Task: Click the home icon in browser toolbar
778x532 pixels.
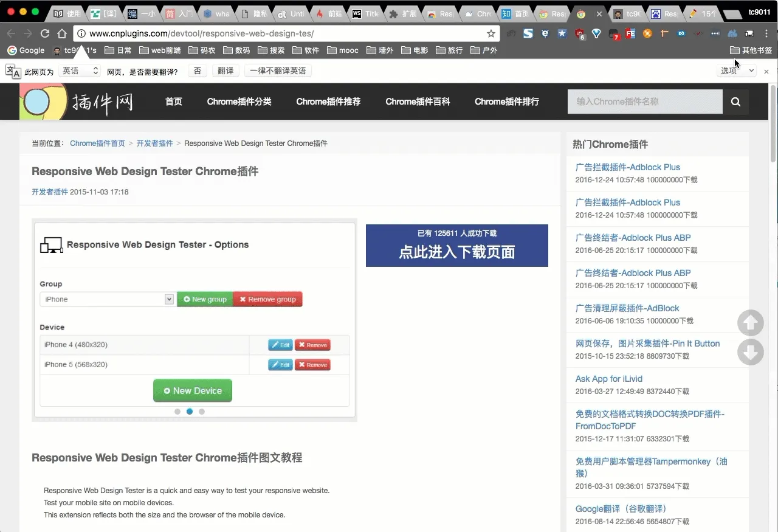Action: [x=62, y=33]
